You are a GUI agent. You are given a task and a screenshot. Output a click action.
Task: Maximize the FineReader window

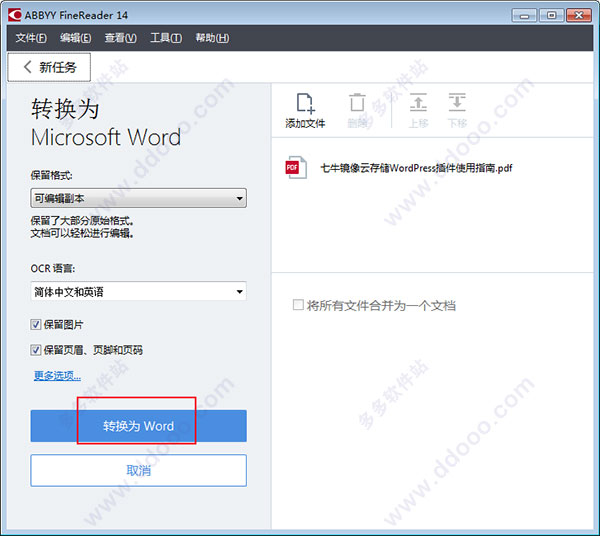[551, 15]
